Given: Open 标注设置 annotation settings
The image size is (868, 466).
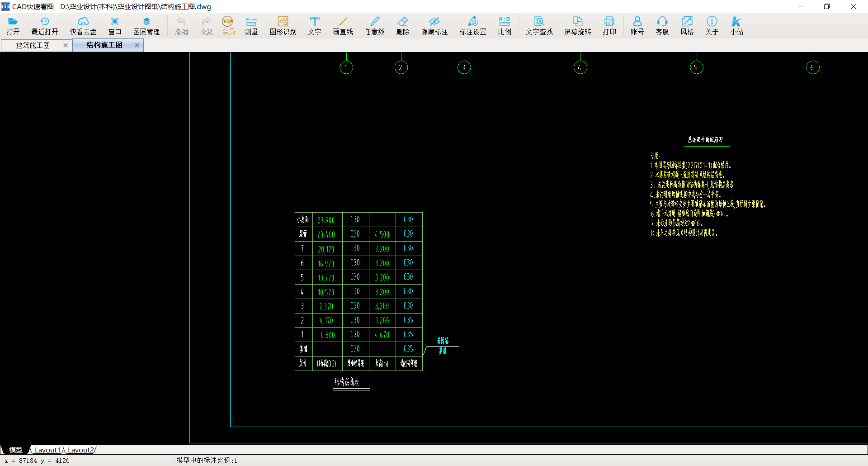Looking at the screenshot, I should tap(472, 25).
